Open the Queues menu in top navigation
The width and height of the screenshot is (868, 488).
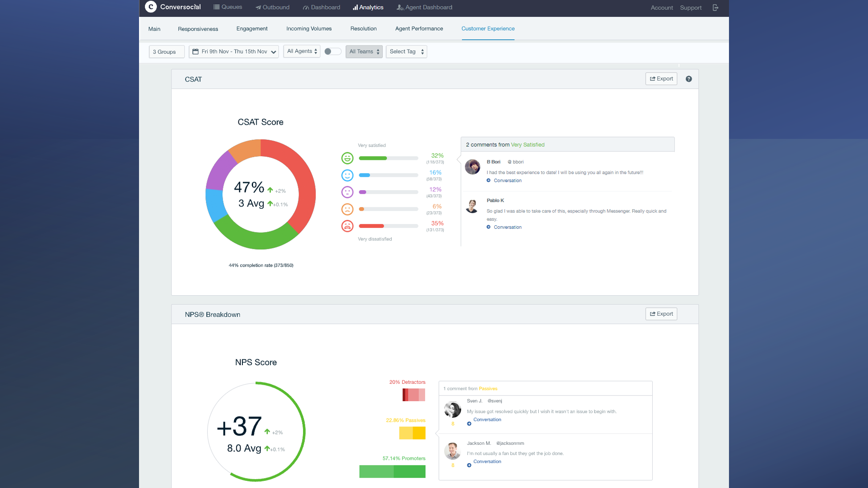coord(228,7)
